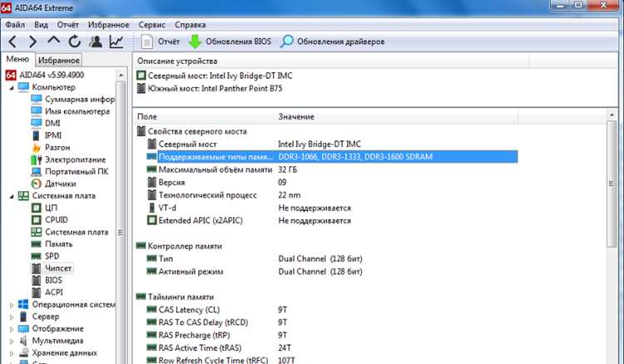
Task: Open the Избранное menu in menu bar
Action: [x=109, y=25]
